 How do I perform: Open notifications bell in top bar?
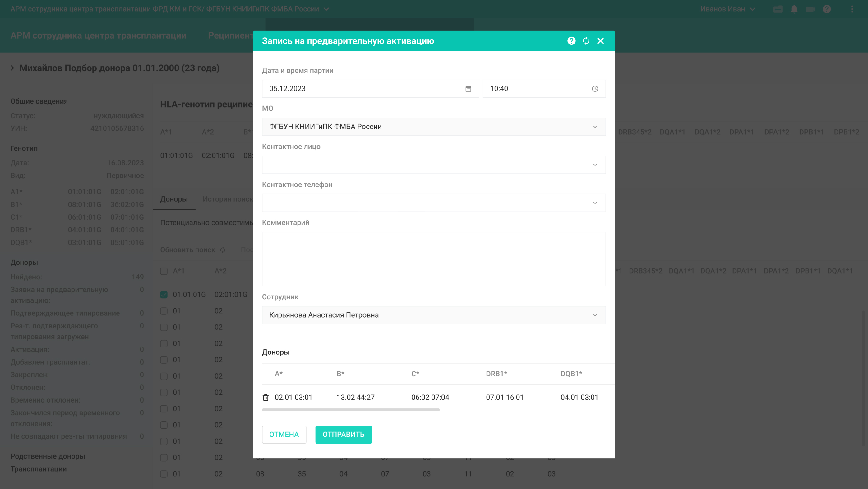794,9
